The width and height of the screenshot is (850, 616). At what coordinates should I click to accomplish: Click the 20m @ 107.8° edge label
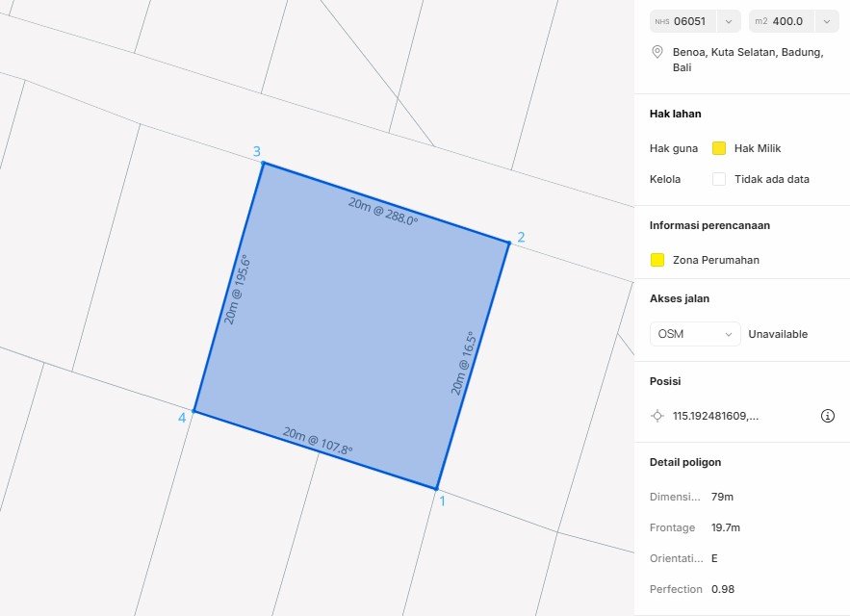[x=318, y=442]
